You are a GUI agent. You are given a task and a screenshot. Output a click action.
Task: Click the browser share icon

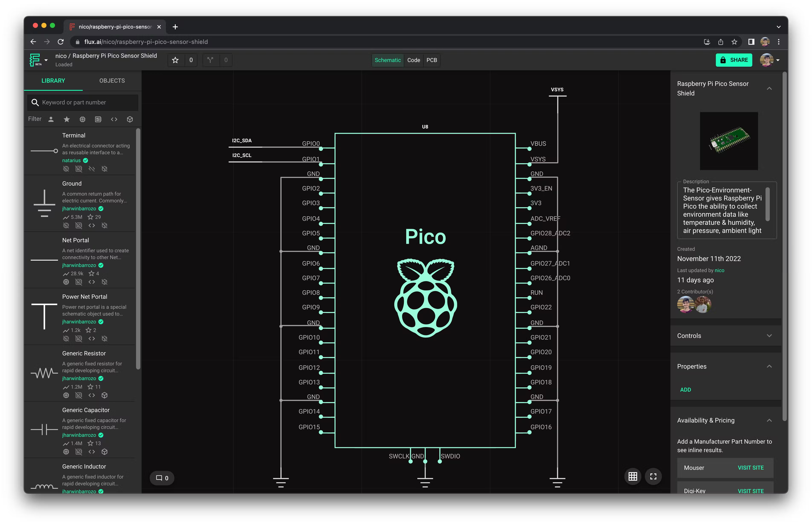click(721, 42)
